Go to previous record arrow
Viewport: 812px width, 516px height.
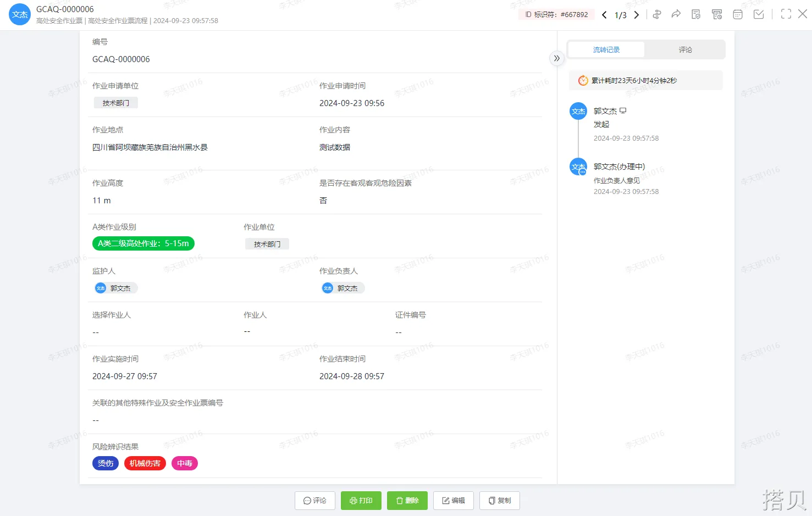pos(604,15)
